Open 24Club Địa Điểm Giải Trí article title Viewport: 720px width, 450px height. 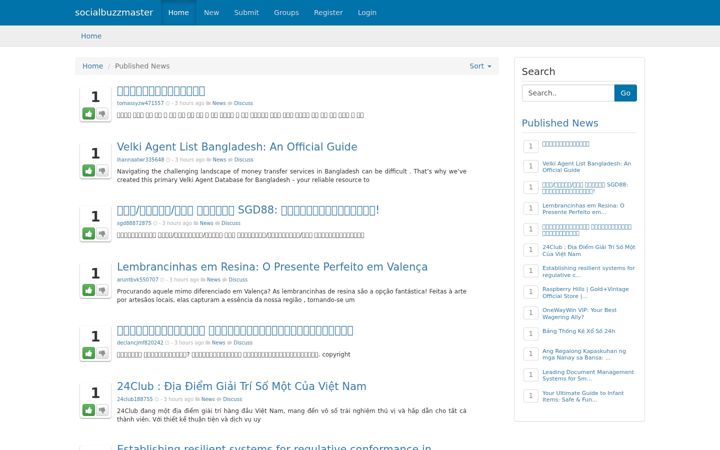pos(242,386)
